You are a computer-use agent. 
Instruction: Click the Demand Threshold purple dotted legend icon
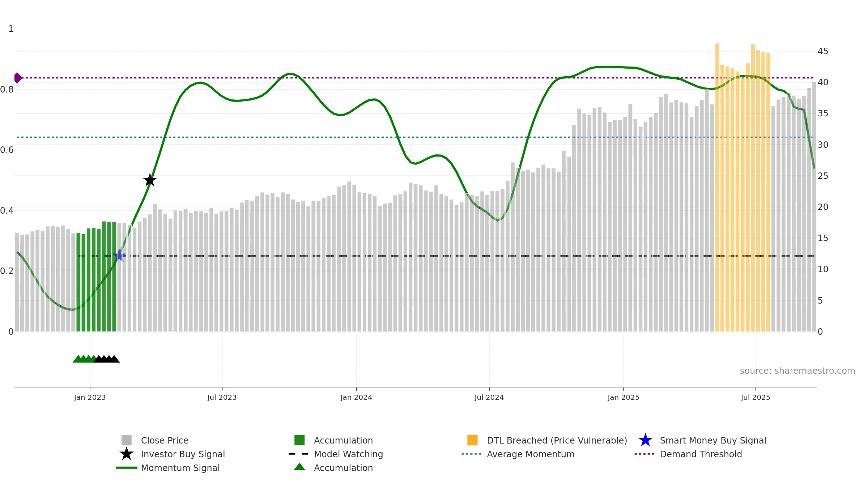click(x=644, y=454)
